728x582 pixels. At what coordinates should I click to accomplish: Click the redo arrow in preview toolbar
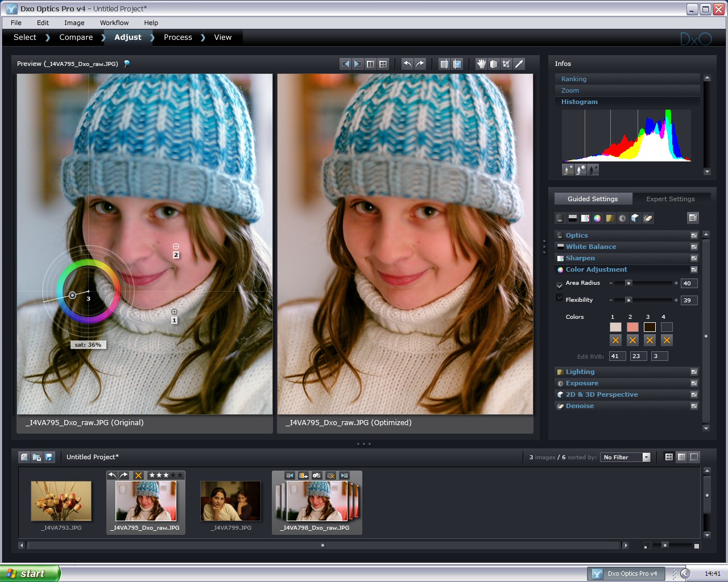(420, 64)
